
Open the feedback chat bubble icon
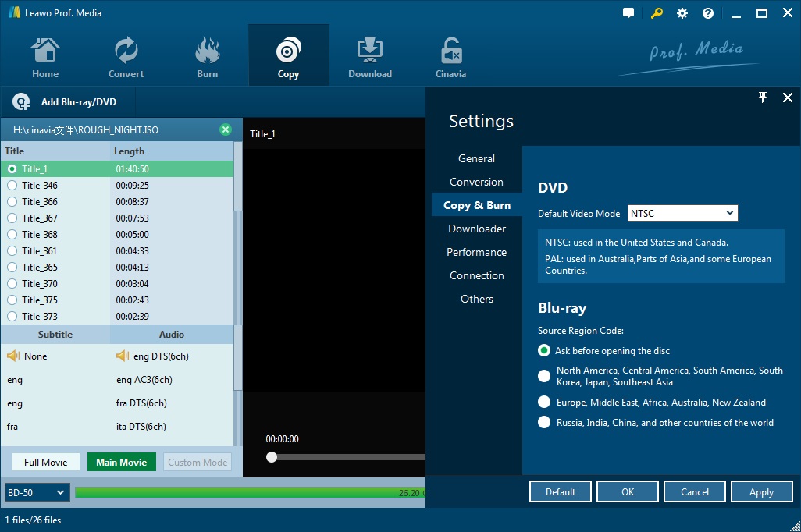click(x=628, y=12)
